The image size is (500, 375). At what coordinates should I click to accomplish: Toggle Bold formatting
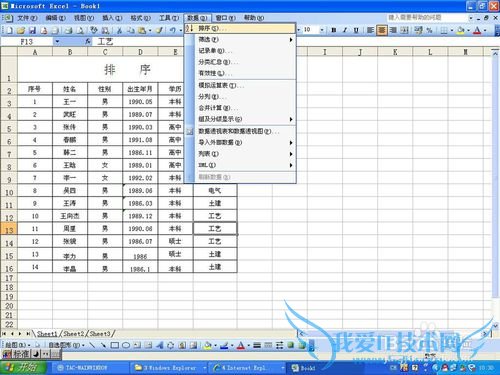tap(333, 30)
